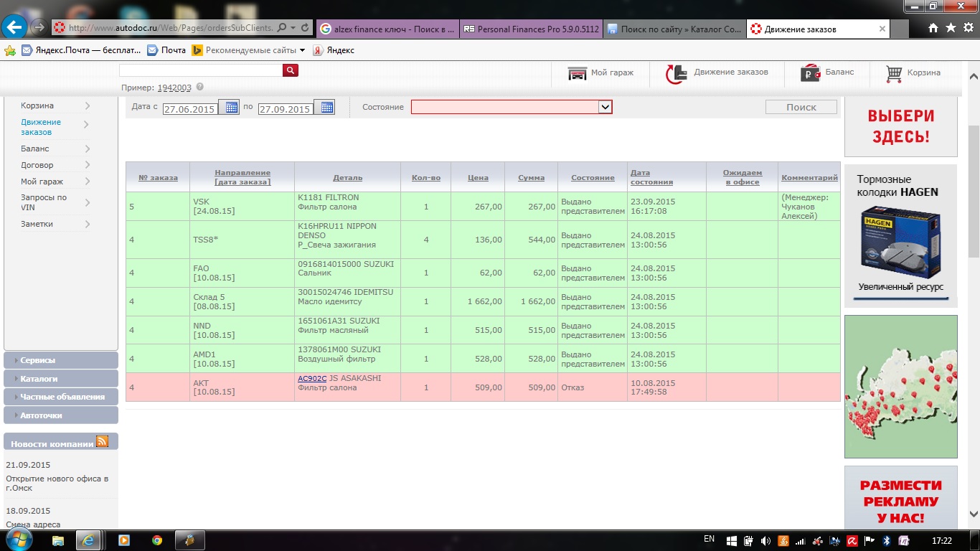Click the RSS feed icon near Новости компании

pos(102,442)
